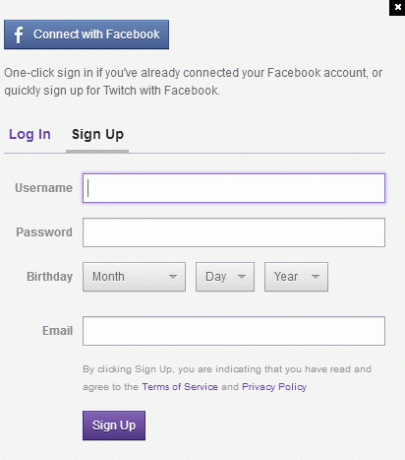
Task: Select the Sign Up tab
Action: coord(98,135)
